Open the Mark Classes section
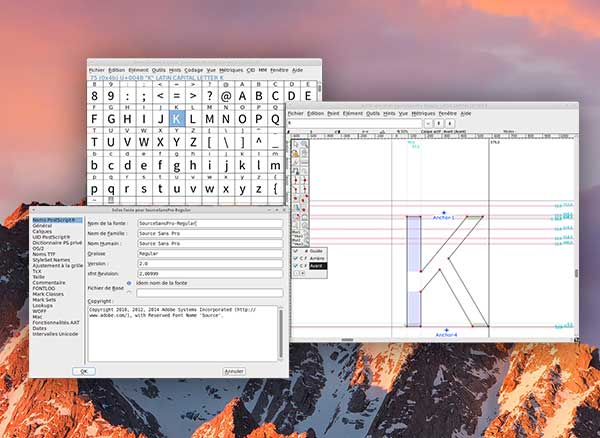 pyautogui.click(x=48, y=294)
